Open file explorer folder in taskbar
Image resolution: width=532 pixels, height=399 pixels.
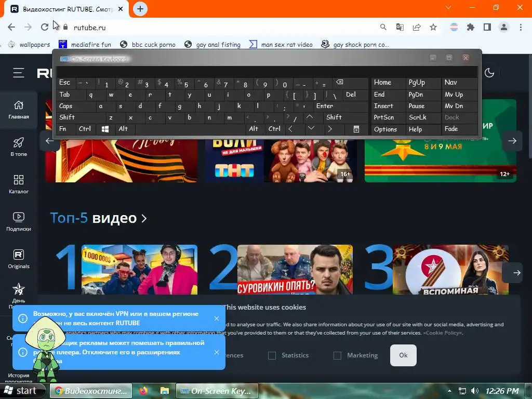click(165, 391)
